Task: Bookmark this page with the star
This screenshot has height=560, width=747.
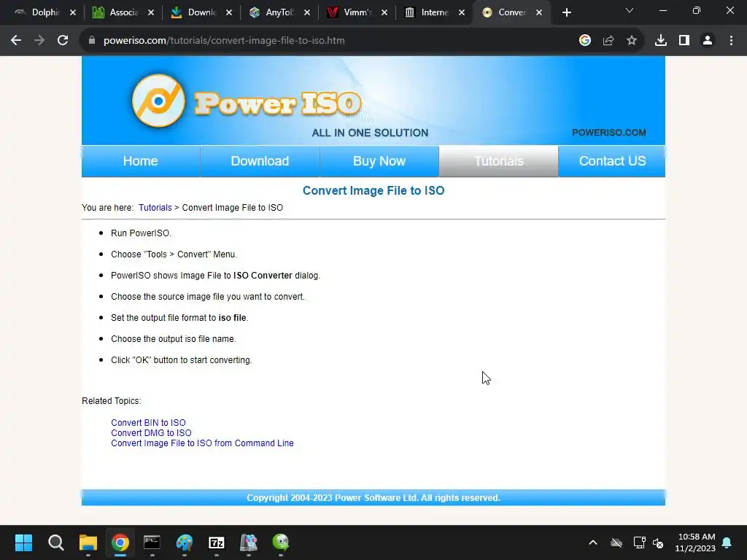Action: (632, 41)
